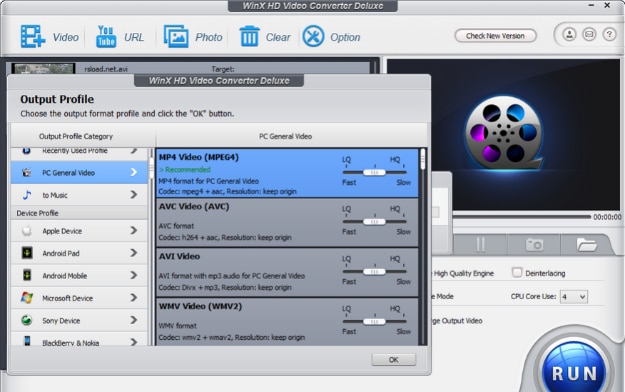The image size is (625, 392).
Task: Click the AVC Video quality slider handle
Action: point(374,222)
